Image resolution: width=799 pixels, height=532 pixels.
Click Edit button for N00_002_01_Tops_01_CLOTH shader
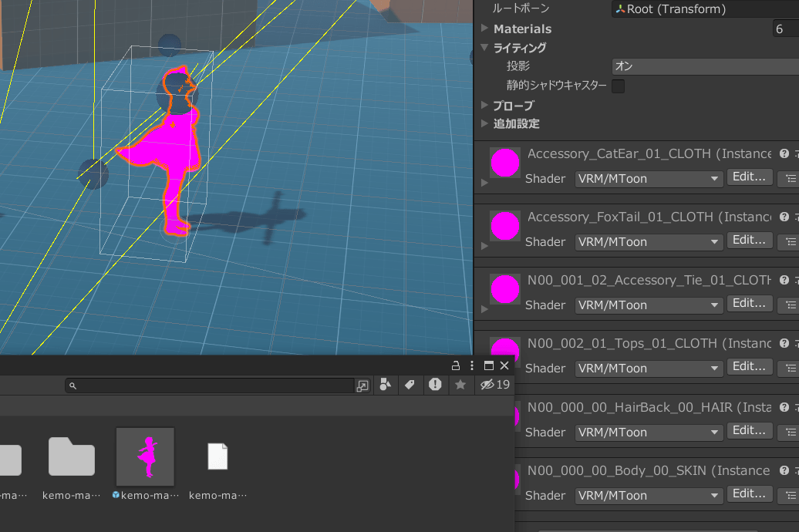[749, 367]
